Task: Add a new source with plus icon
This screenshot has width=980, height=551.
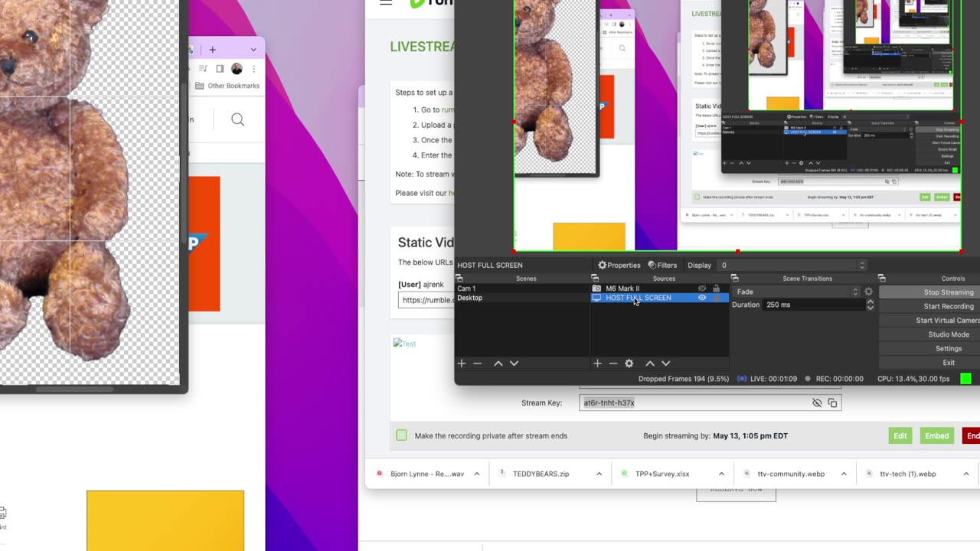Action: point(597,364)
